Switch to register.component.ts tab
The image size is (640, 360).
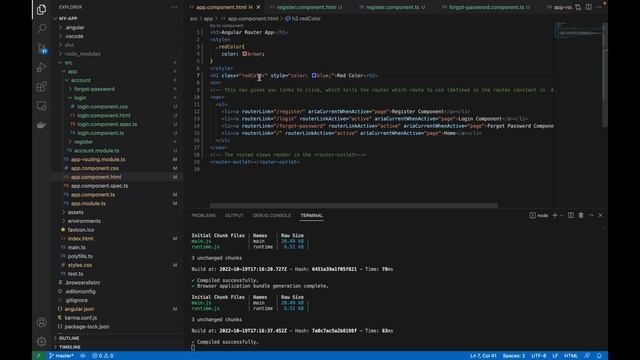tap(392, 7)
